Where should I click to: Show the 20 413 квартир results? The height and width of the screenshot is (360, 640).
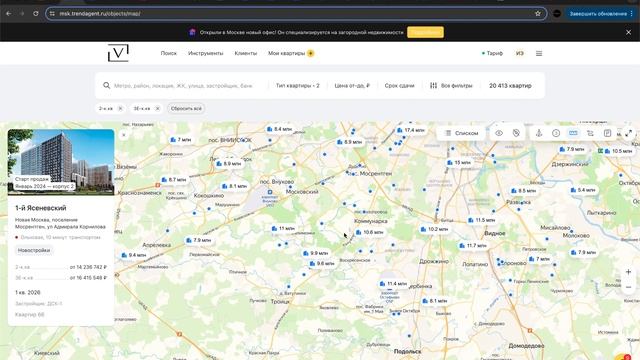(510, 86)
